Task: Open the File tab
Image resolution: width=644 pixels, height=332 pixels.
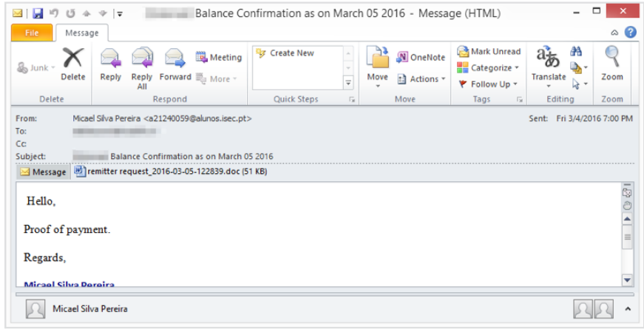Action: pos(32,33)
